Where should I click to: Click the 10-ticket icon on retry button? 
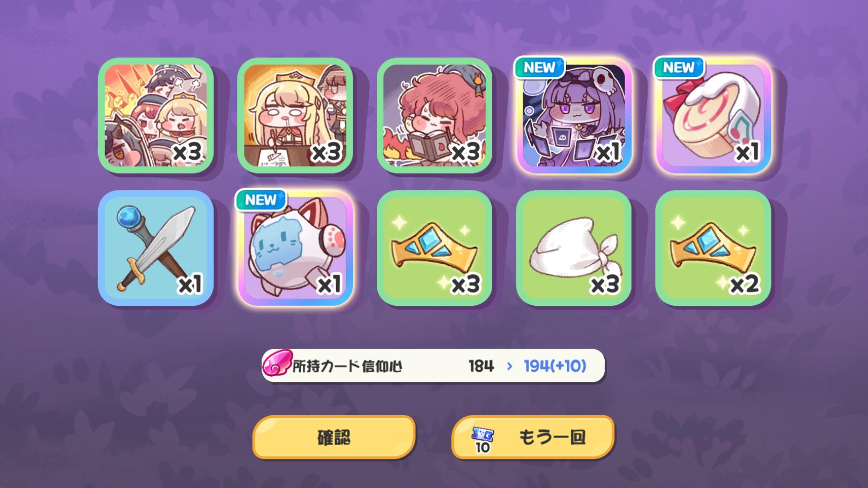coord(483,440)
